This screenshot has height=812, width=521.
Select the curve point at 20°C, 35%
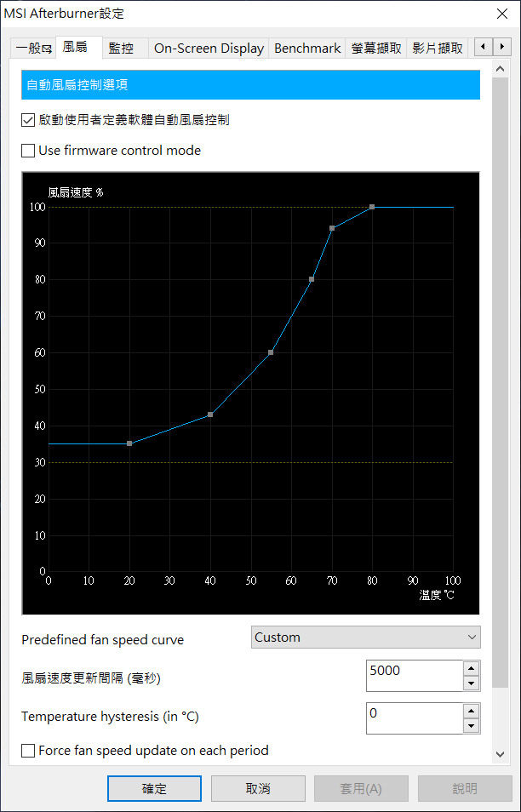click(129, 443)
